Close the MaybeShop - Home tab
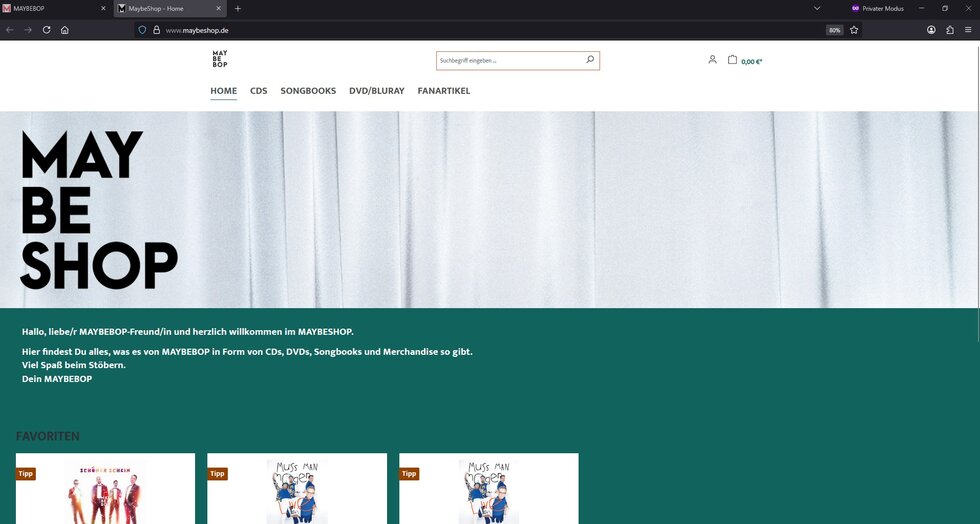The image size is (980, 524). tap(218, 9)
